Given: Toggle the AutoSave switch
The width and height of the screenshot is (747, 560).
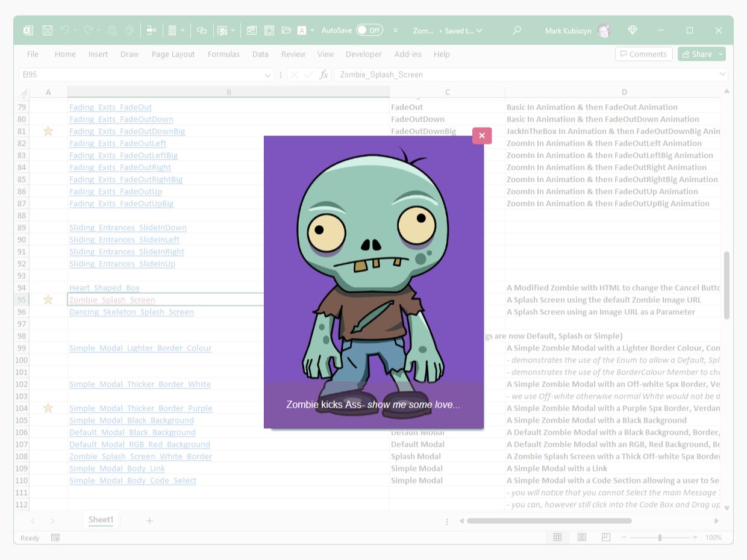Looking at the screenshot, I should [x=369, y=30].
